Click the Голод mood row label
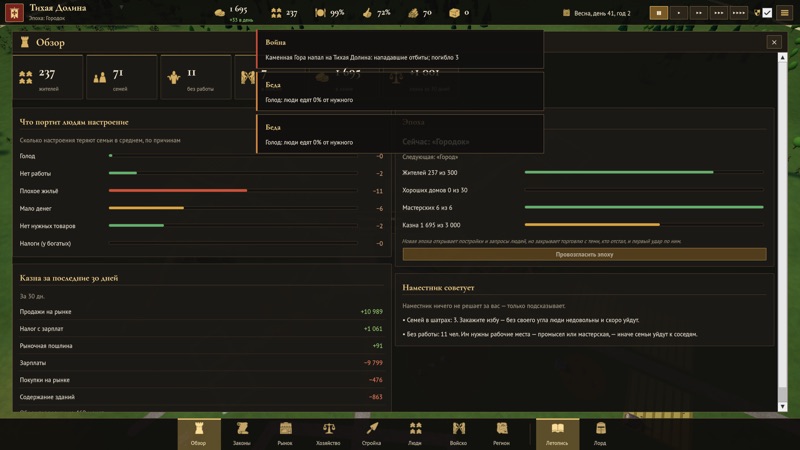The width and height of the screenshot is (800, 450). pyautogui.click(x=28, y=156)
